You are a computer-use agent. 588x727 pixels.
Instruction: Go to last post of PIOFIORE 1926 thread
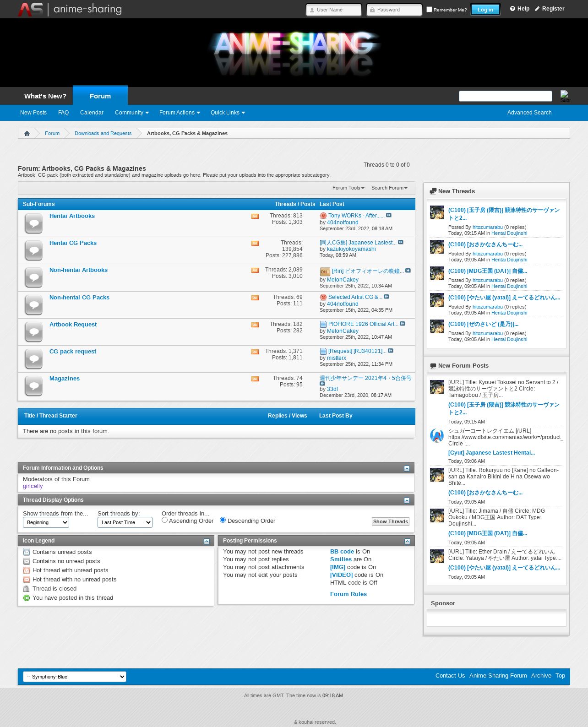click(x=403, y=324)
